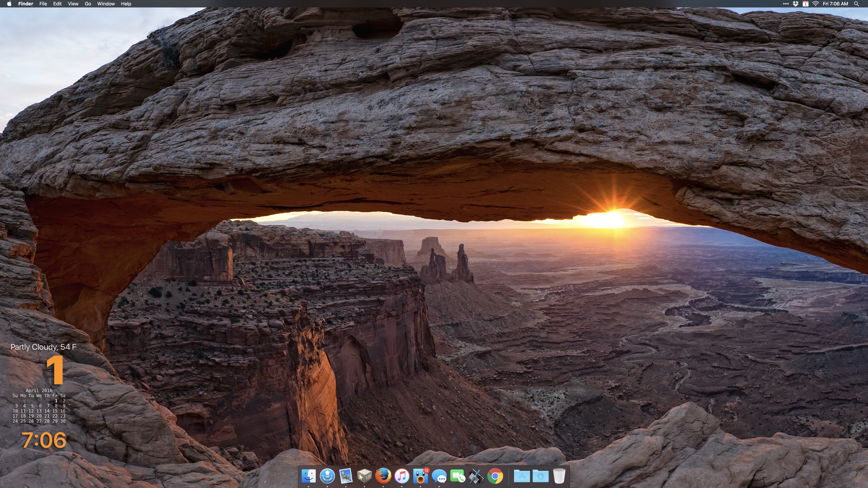
Task: Open Google Chrome from the dock
Action: [495, 476]
